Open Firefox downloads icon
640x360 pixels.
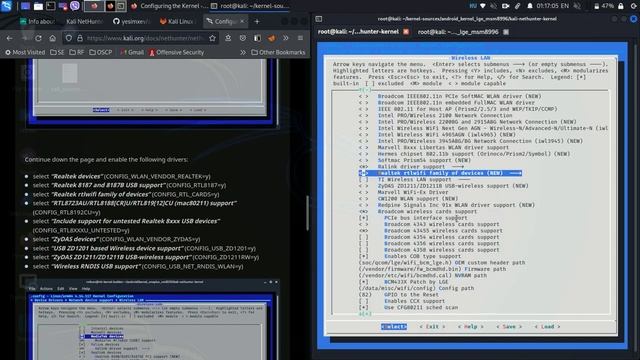(x=228, y=38)
